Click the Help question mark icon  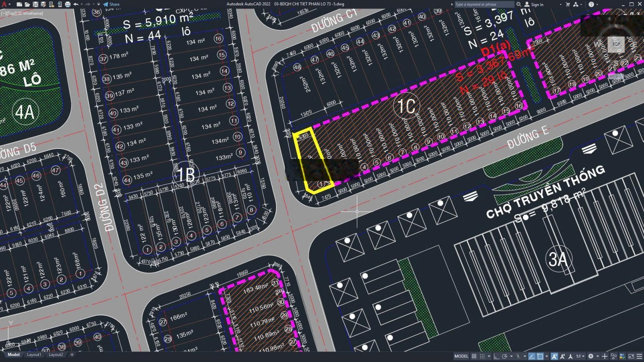591,4
